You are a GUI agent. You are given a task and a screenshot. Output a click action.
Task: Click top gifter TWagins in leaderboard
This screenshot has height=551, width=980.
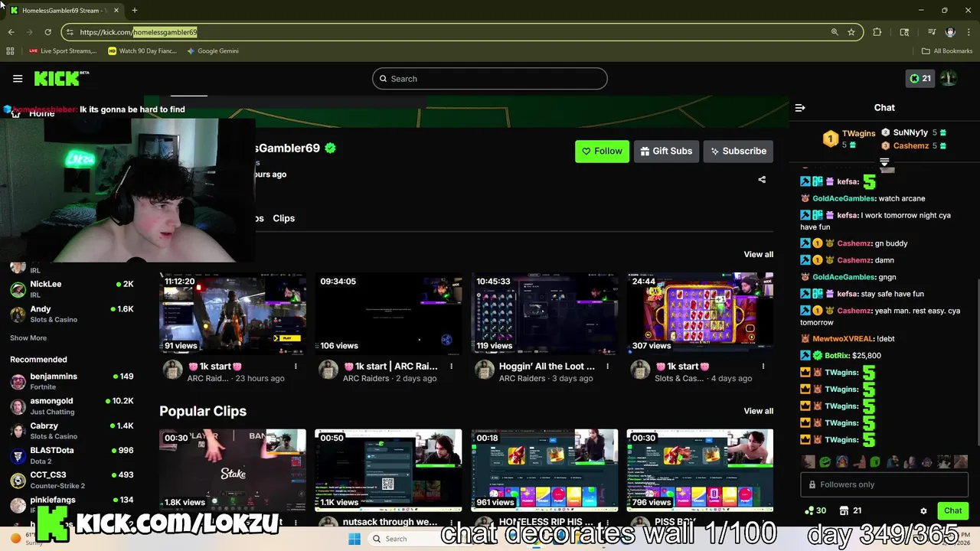pos(858,133)
